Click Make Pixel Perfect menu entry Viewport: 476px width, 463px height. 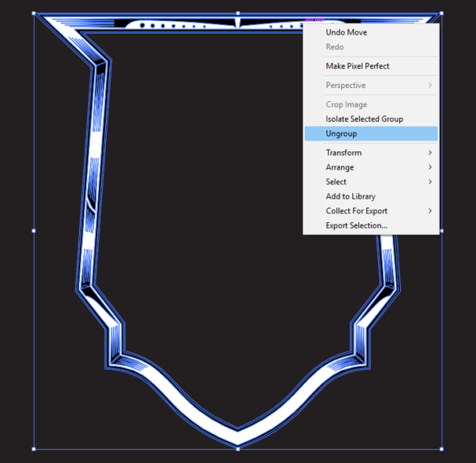358,66
